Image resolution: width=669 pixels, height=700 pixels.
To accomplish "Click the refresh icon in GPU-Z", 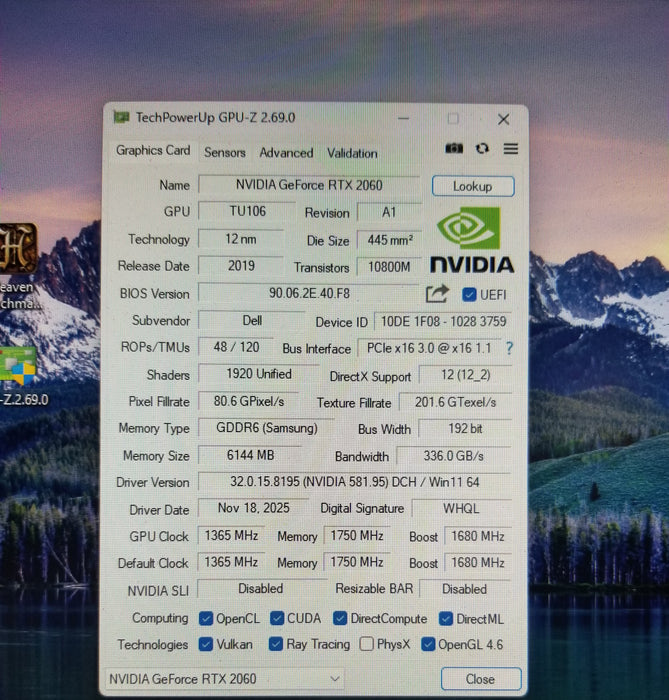I will click(482, 148).
